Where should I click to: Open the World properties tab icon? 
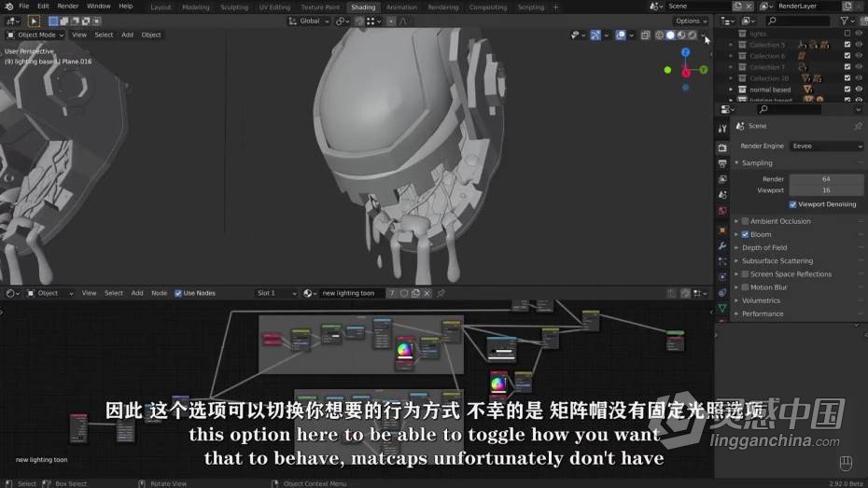(722, 211)
